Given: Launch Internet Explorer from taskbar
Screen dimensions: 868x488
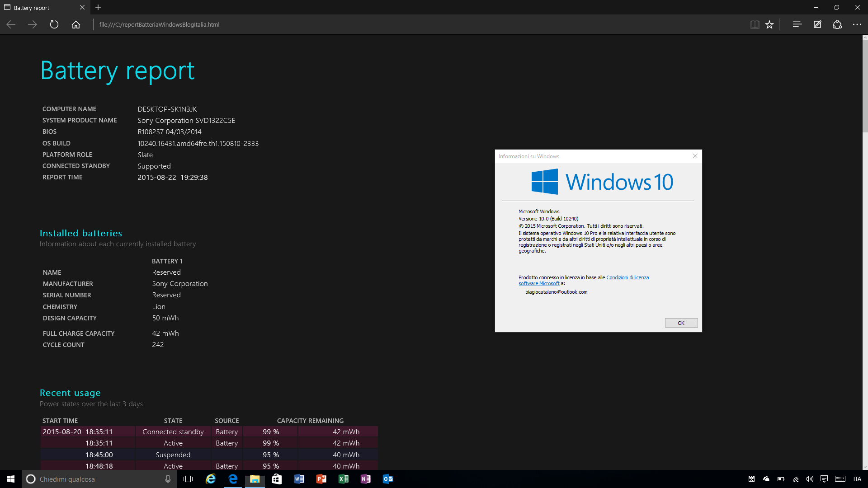Looking at the screenshot, I should click(211, 479).
